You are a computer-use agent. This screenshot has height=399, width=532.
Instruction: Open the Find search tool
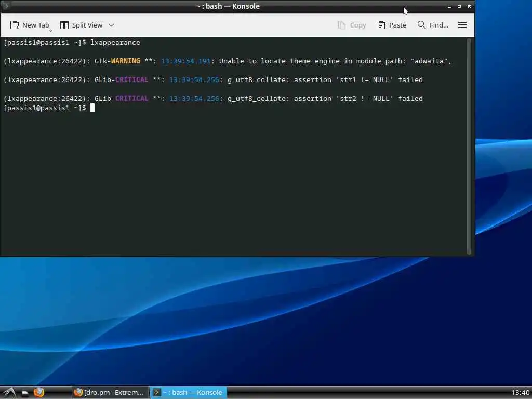click(x=433, y=25)
